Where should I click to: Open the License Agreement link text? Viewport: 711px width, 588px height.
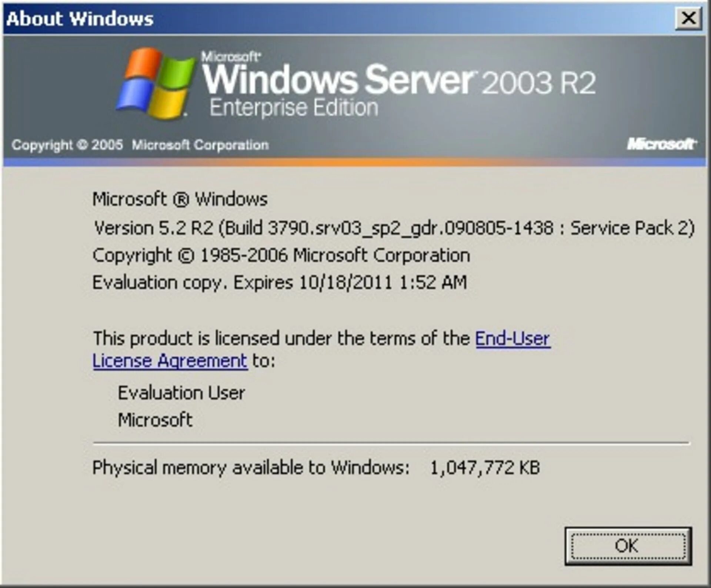pyautogui.click(x=170, y=360)
